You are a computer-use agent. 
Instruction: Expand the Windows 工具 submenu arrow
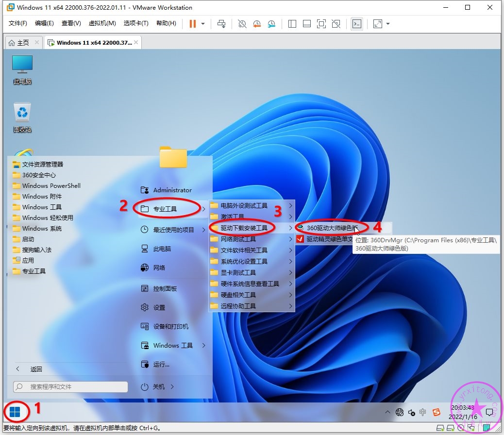coord(204,345)
